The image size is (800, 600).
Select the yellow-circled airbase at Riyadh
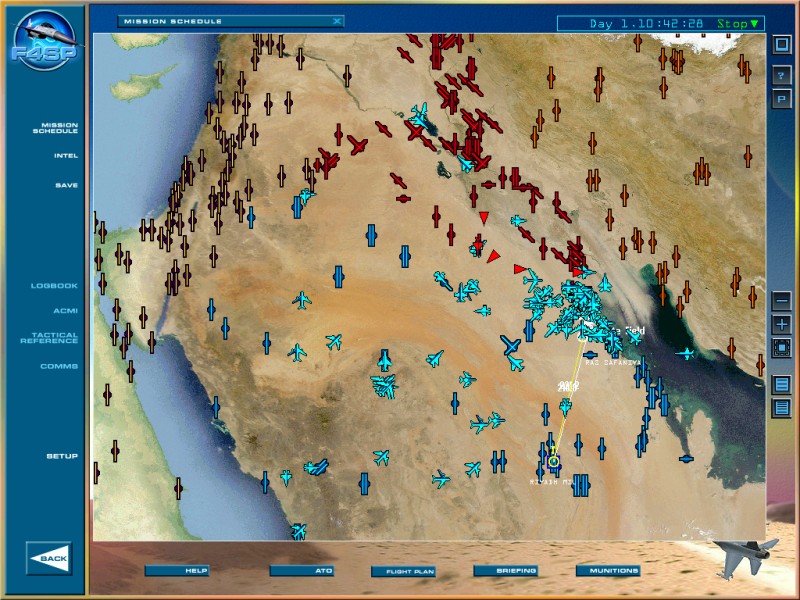coord(554,462)
